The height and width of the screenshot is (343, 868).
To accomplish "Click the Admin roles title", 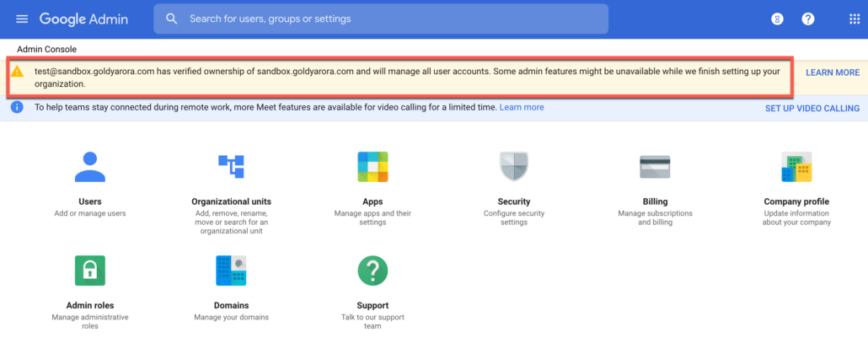I will (x=90, y=305).
